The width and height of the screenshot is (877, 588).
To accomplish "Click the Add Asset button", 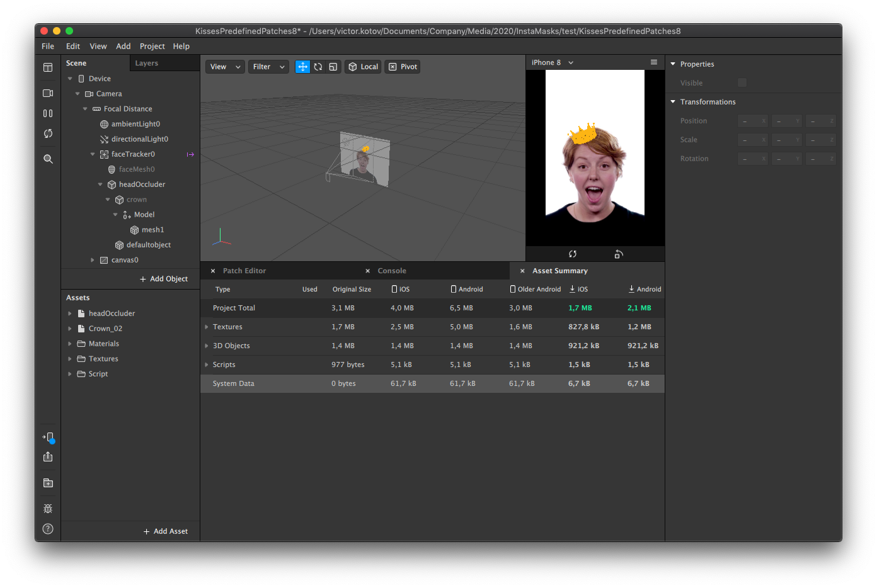I will pos(166,531).
